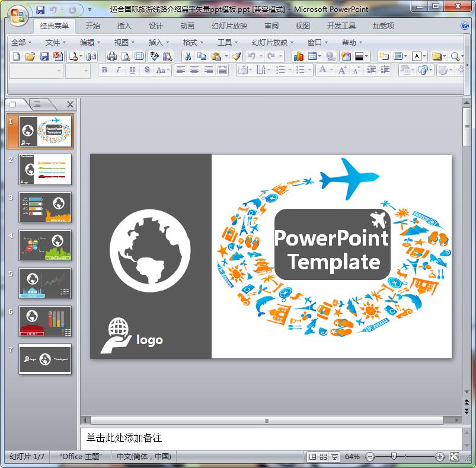Screen dimensions: 476x468
Task: Select the 动画 ribbon tab
Action: pos(187,26)
